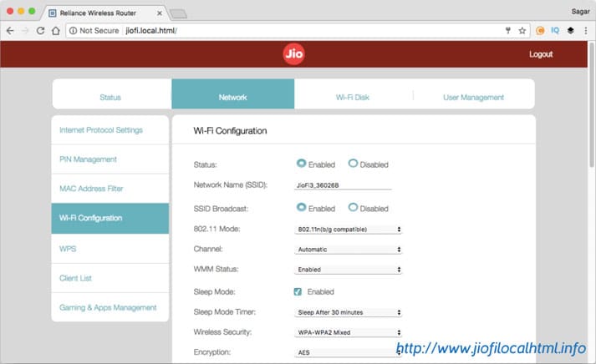This screenshot has width=596, height=364.
Task: Select the Reliance Wireless Router browser tab
Action: point(104,13)
